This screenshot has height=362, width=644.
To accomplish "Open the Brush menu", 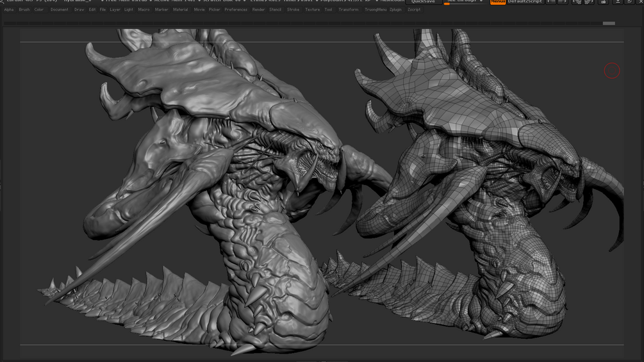I will click(24, 10).
